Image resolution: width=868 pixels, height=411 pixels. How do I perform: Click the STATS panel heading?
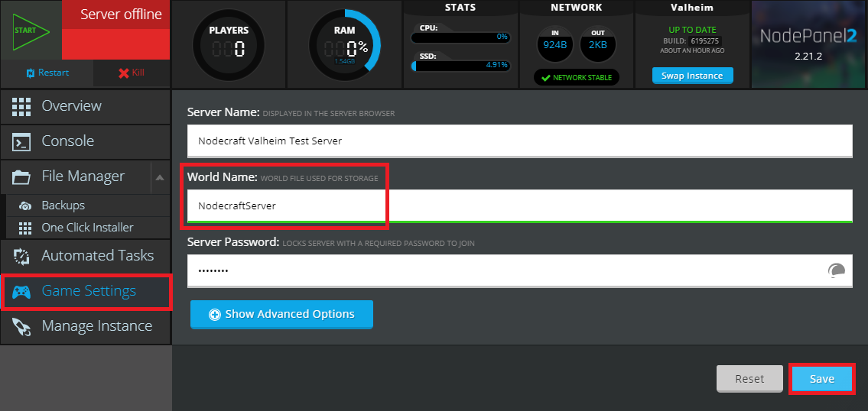tap(460, 8)
